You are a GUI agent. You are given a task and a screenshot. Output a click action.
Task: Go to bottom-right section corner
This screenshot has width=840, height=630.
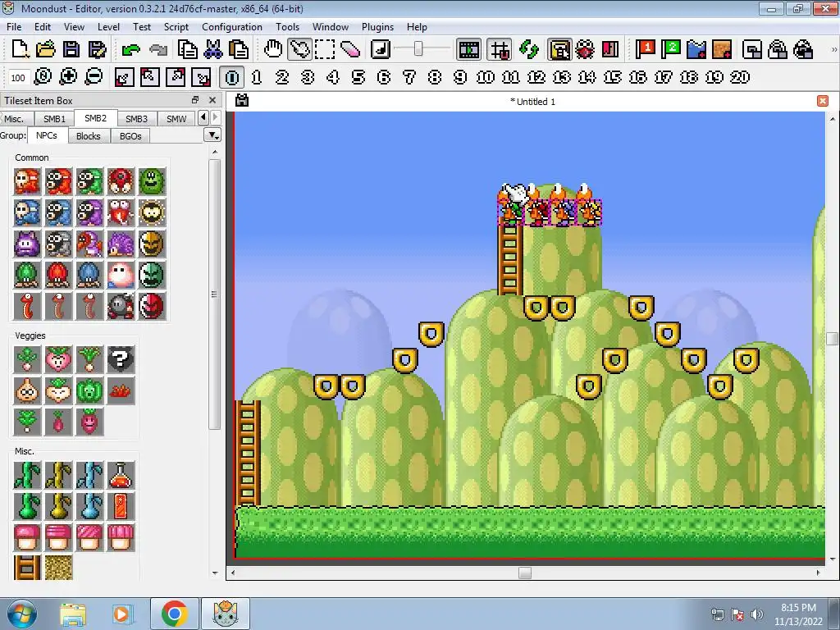click(x=201, y=77)
